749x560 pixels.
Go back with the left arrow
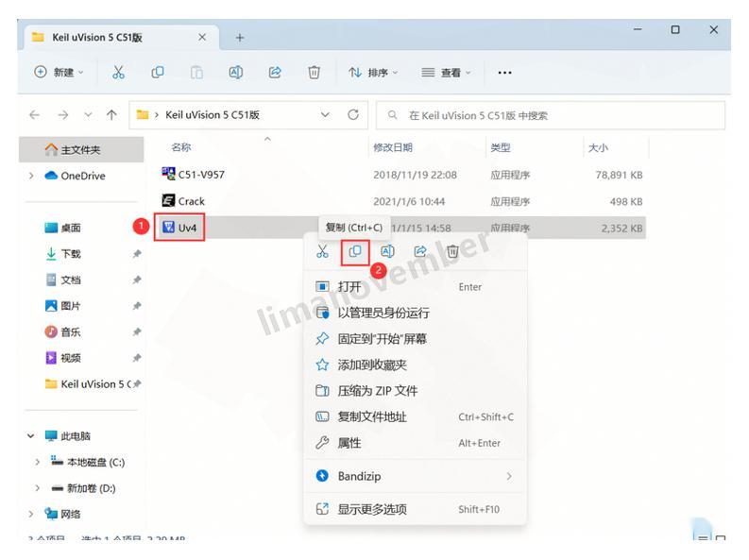34,115
